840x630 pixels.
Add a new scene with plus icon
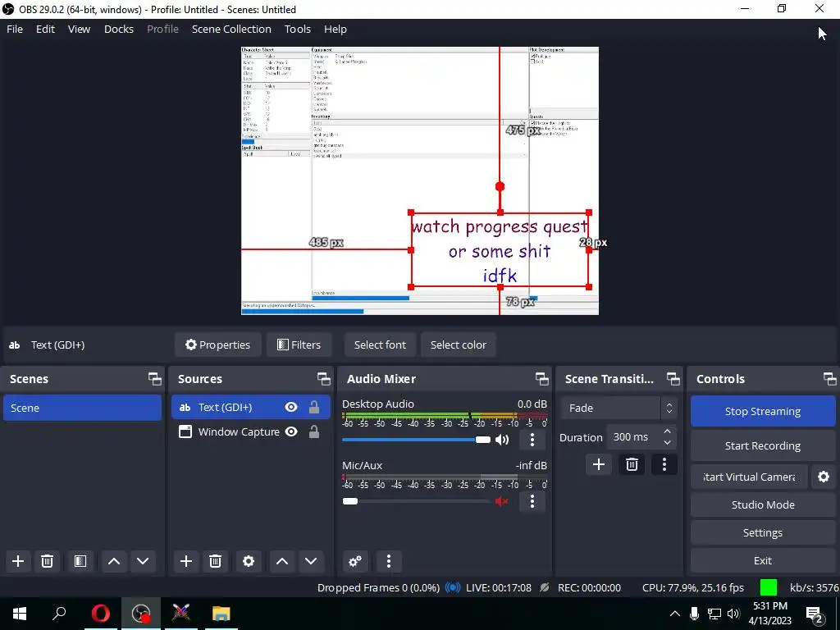18,561
